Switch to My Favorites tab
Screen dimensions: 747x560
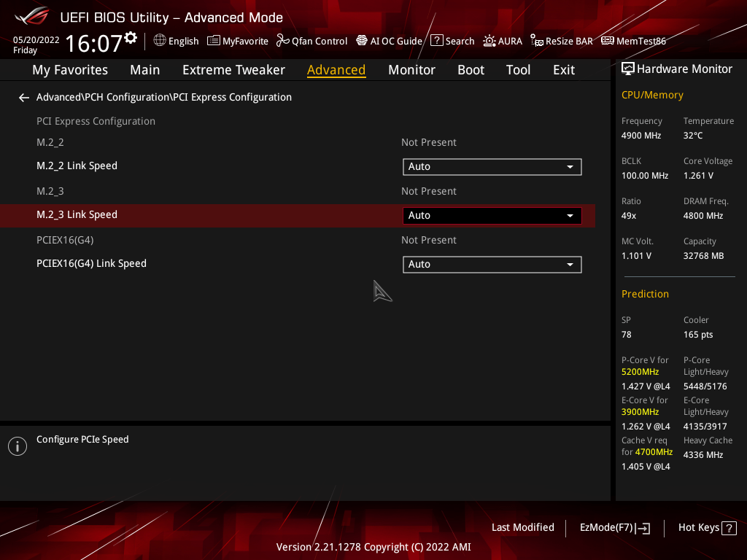tap(70, 70)
